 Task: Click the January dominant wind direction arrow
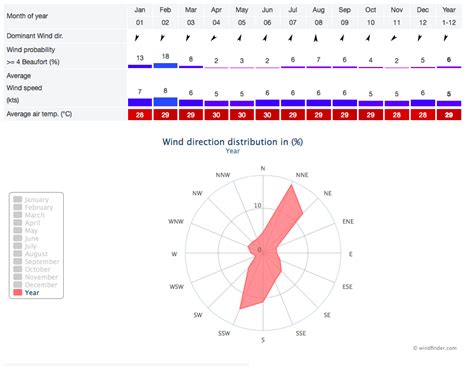pos(137,38)
